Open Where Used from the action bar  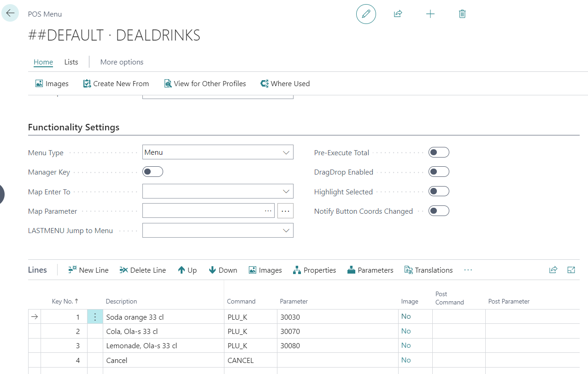point(285,83)
